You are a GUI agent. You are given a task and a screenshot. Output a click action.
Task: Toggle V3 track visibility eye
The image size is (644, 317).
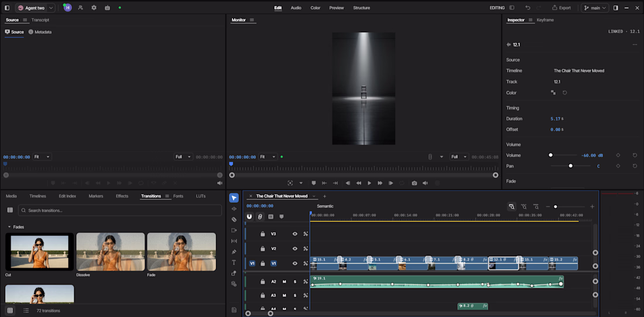[294, 234]
